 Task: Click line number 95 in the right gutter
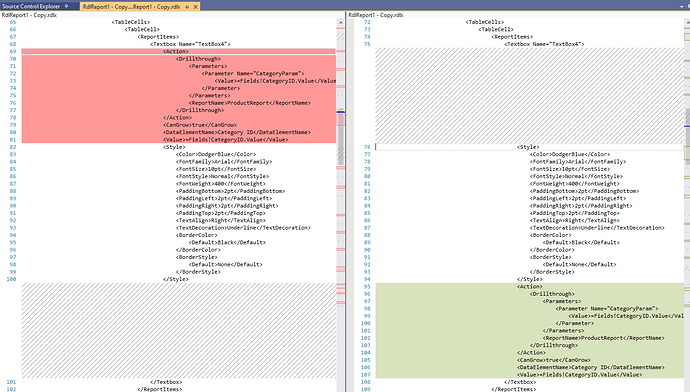pos(367,286)
